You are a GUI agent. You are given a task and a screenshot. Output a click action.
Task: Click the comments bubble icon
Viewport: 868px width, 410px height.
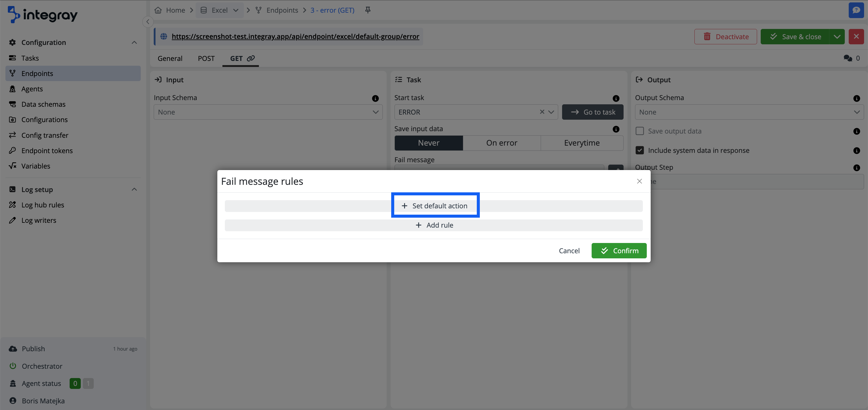click(x=848, y=58)
